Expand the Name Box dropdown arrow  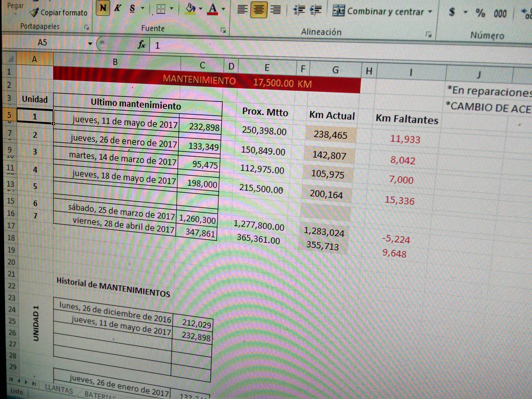90,44
